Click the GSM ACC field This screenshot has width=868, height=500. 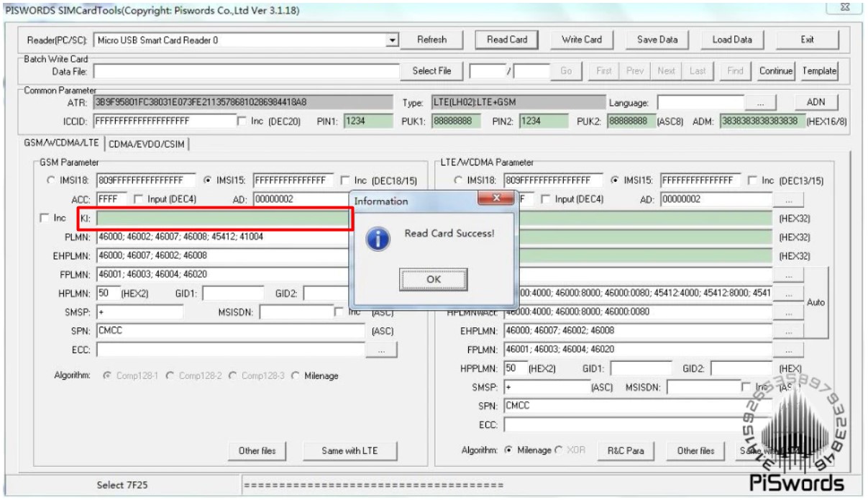point(112,199)
